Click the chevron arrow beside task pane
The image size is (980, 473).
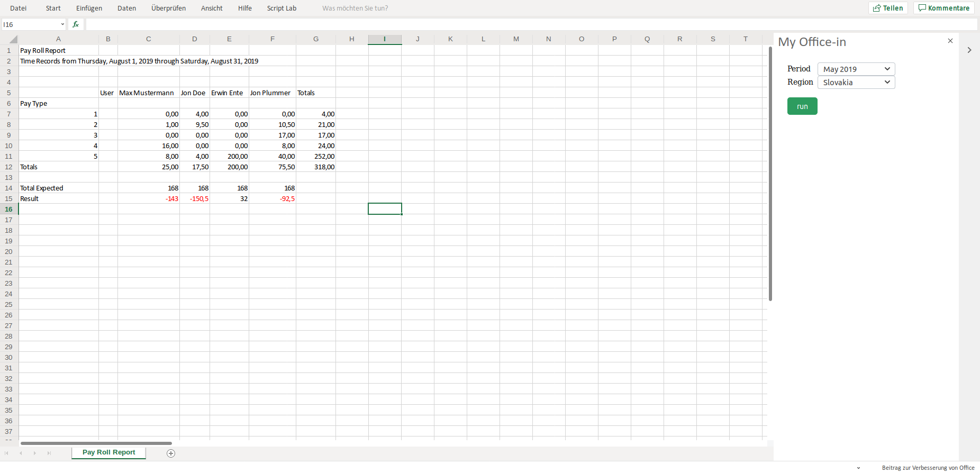(x=969, y=50)
